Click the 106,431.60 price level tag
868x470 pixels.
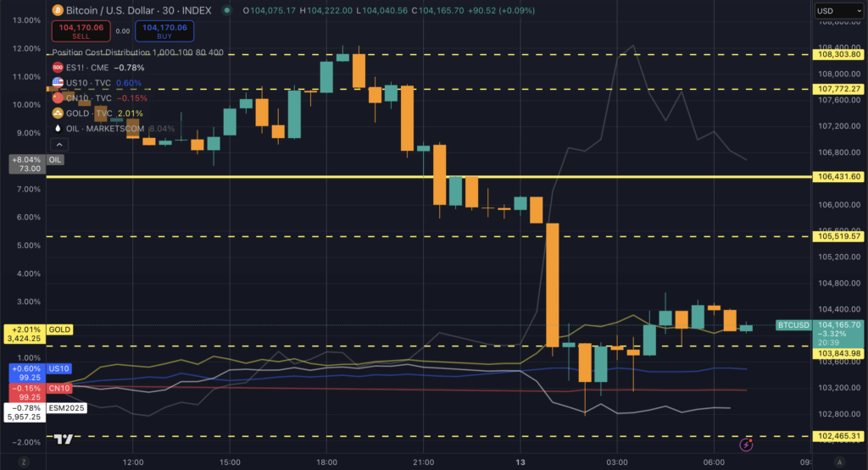click(839, 177)
